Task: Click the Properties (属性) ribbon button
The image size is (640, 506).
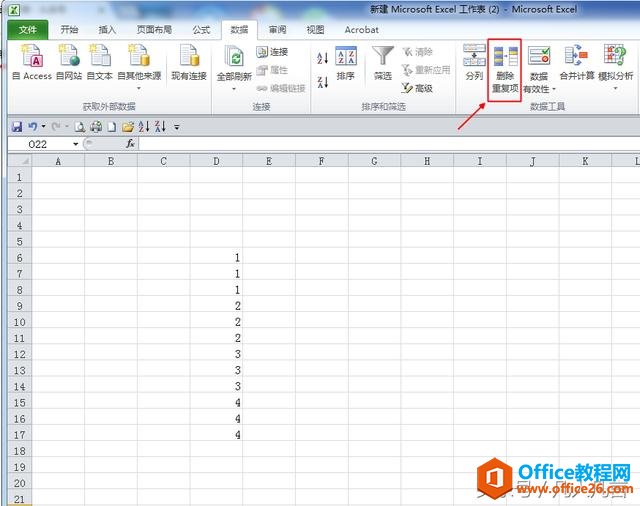Action: pyautogui.click(x=272, y=70)
